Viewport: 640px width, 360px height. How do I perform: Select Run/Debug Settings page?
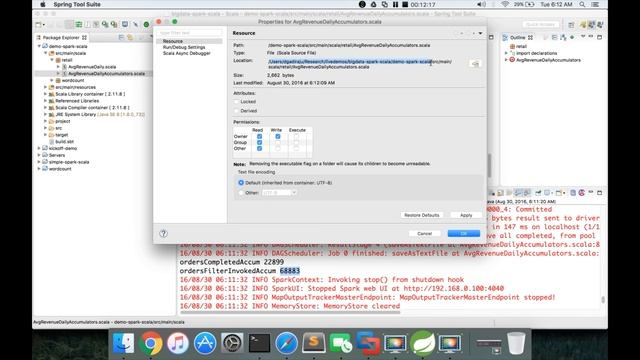184,47
